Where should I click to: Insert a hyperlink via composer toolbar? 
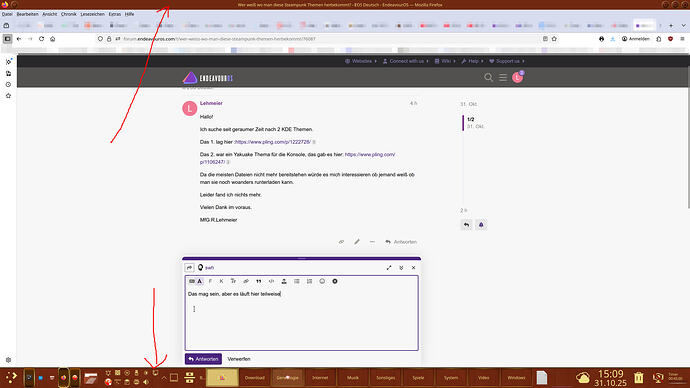pyautogui.click(x=246, y=281)
